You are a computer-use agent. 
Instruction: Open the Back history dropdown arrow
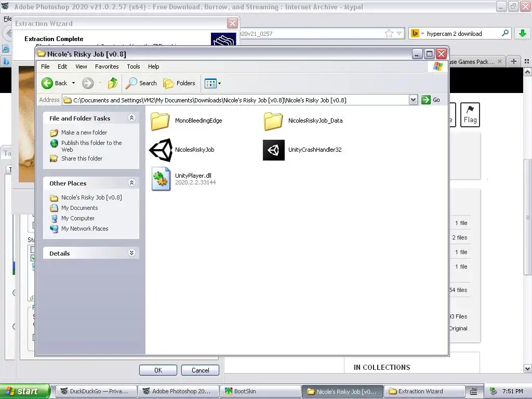(x=74, y=83)
